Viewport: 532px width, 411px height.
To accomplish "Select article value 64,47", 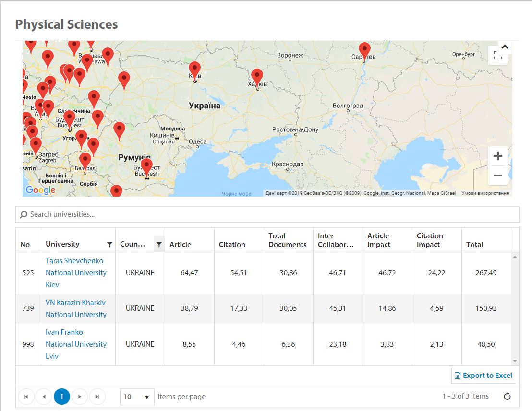I will click(x=189, y=273).
